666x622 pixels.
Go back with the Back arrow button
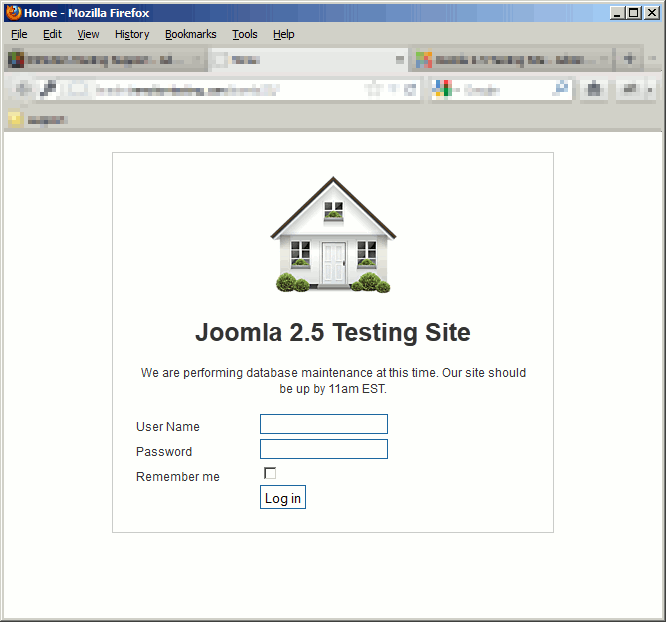[x=23, y=89]
